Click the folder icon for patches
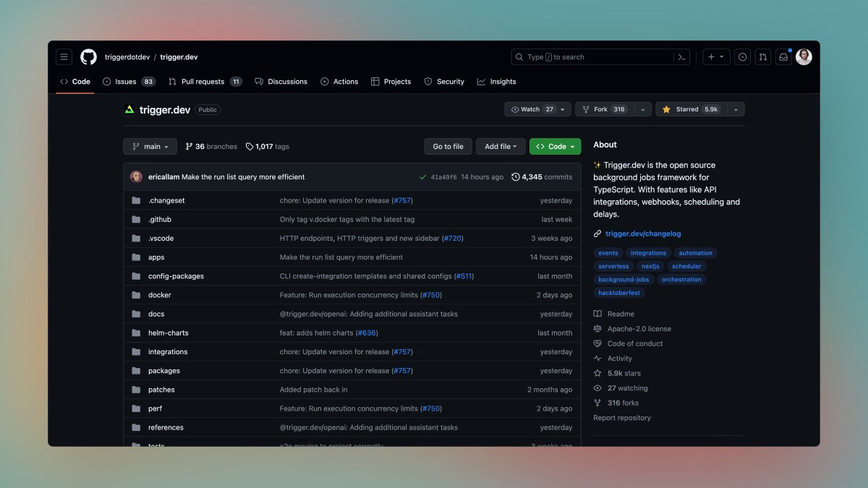The image size is (868, 488). [x=135, y=390]
